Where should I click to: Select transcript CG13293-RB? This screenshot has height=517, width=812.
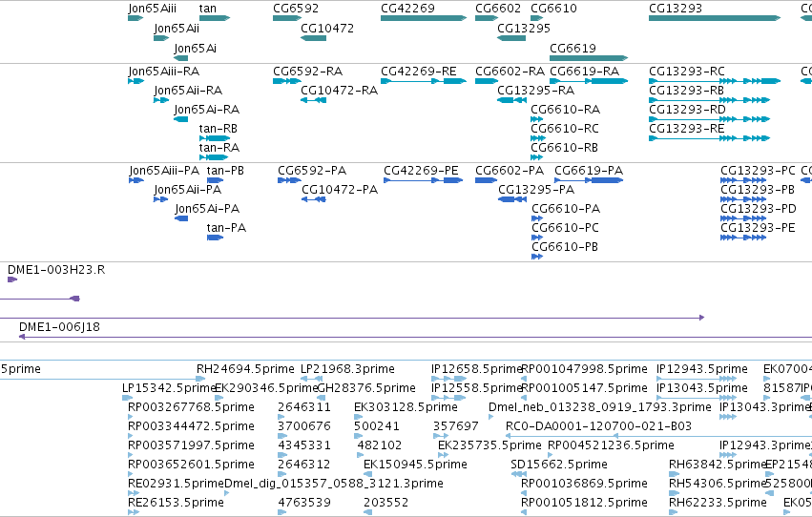click(x=709, y=100)
